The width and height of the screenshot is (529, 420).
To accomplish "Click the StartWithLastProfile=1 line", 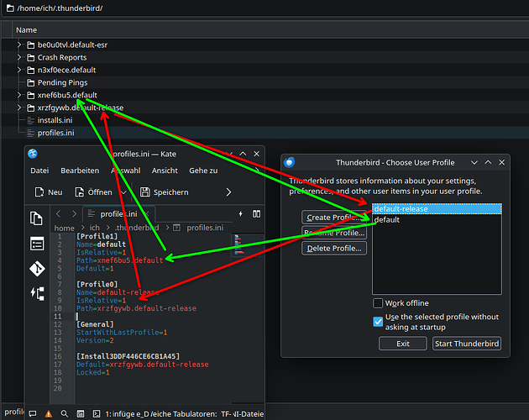I will 122,333.
